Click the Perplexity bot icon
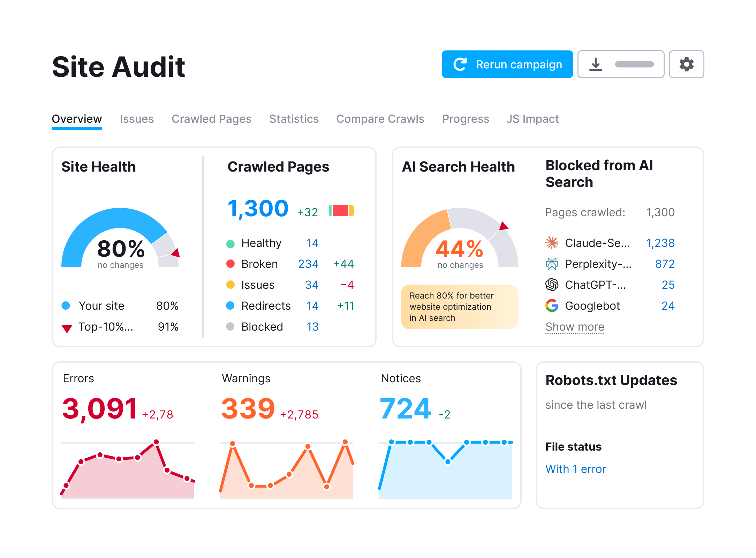 pyautogui.click(x=552, y=264)
